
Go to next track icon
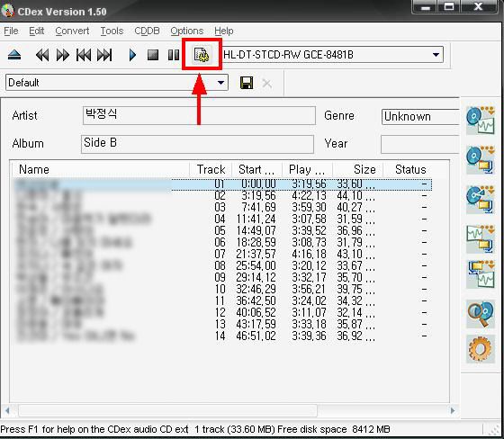pos(104,55)
